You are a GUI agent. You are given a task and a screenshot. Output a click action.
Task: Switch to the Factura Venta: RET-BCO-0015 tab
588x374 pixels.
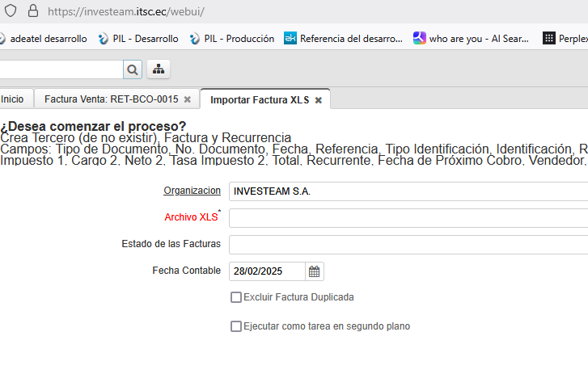pyautogui.click(x=111, y=99)
